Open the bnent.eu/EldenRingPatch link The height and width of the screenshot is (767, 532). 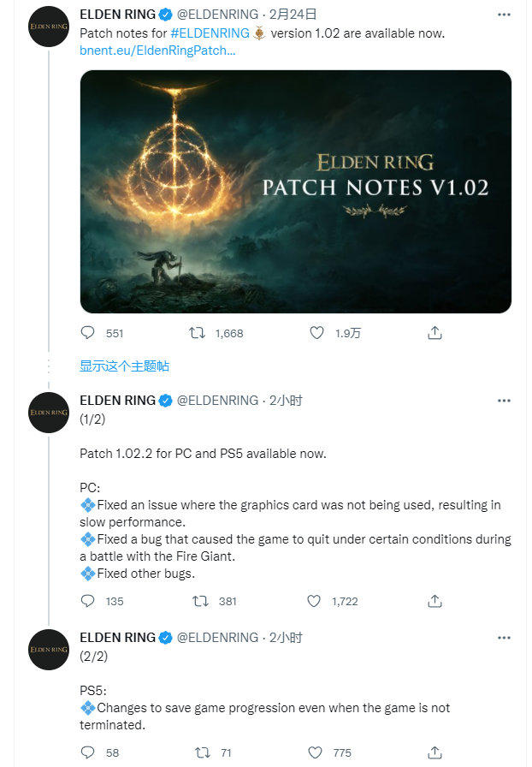tap(157, 51)
